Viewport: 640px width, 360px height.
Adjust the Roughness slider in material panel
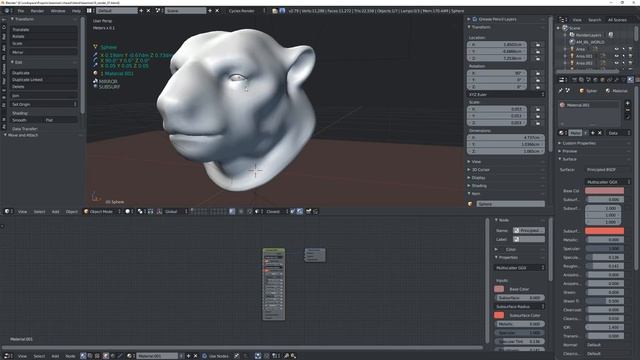(604, 266)
